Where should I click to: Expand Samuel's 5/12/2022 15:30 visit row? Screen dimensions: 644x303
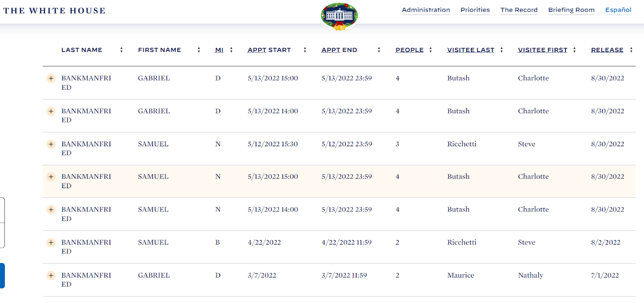click(51, 144)
